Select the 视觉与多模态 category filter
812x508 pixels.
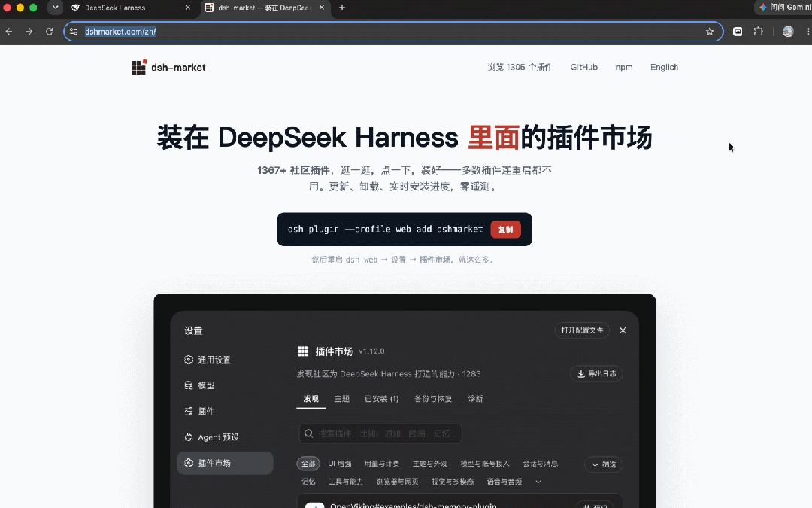tap(453, 482)
